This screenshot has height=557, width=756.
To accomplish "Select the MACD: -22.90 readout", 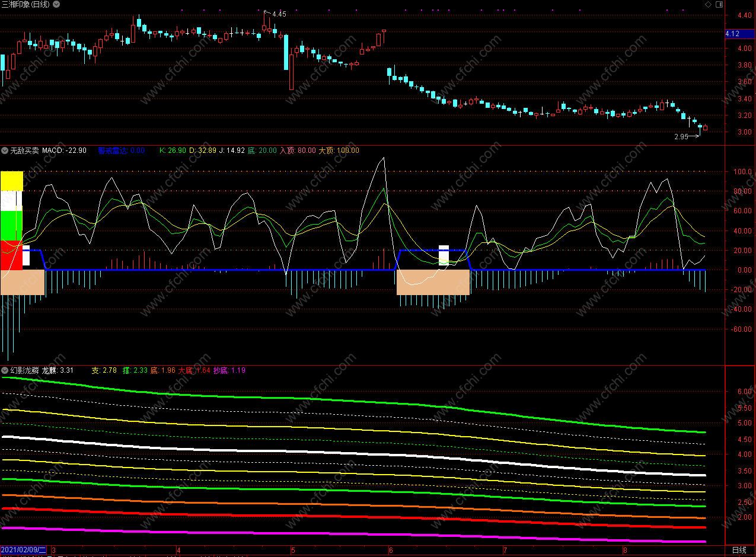I will pyautogui.click(x=64, y=151).
